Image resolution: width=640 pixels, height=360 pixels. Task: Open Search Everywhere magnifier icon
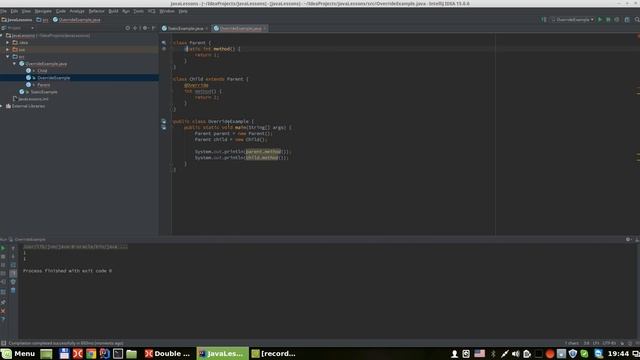(637, 20)
